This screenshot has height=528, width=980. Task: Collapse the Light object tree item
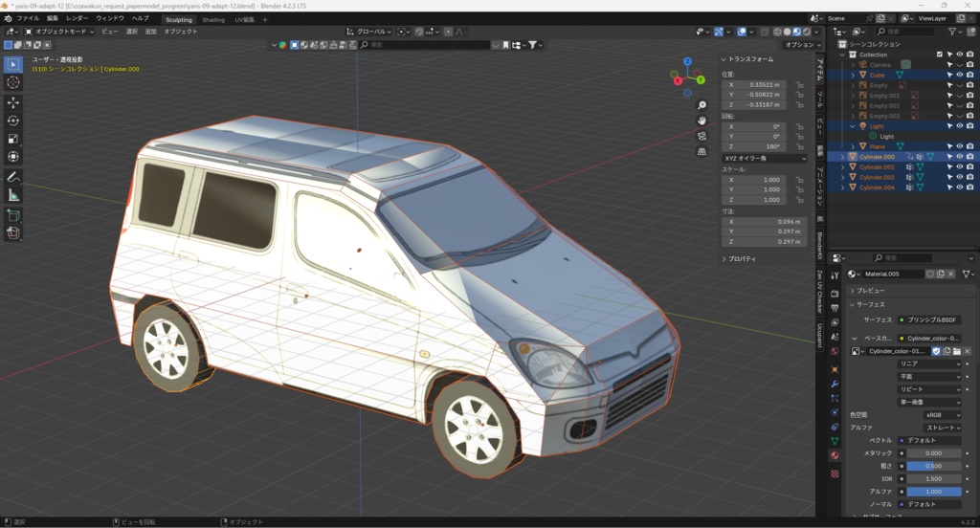coord(853,126)
